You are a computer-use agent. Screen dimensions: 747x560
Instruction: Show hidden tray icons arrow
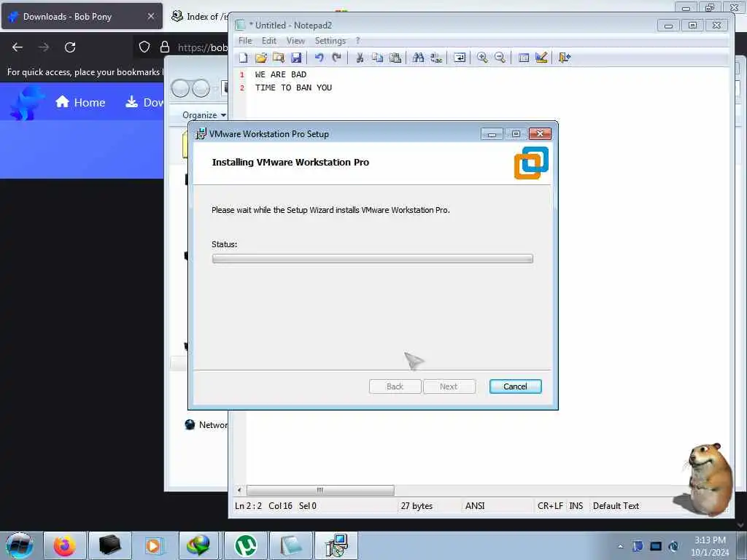pos(620,546)
